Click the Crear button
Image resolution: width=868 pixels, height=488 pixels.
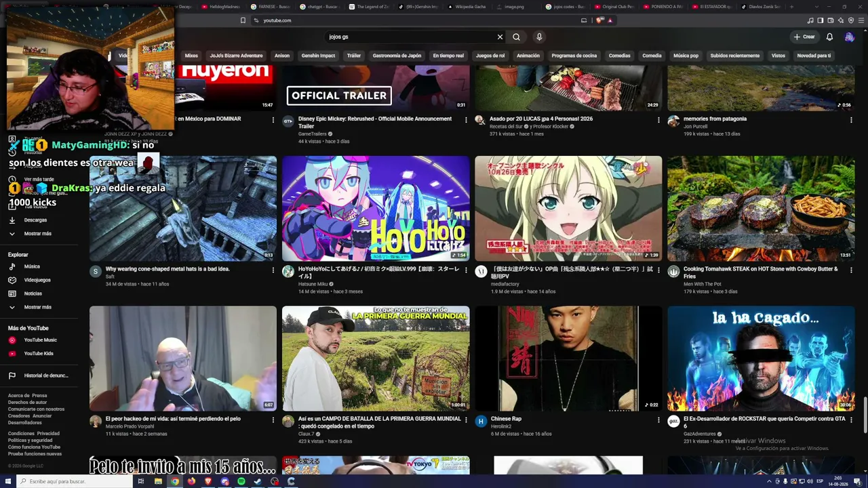pyautogui.click(x=804, y=37)
